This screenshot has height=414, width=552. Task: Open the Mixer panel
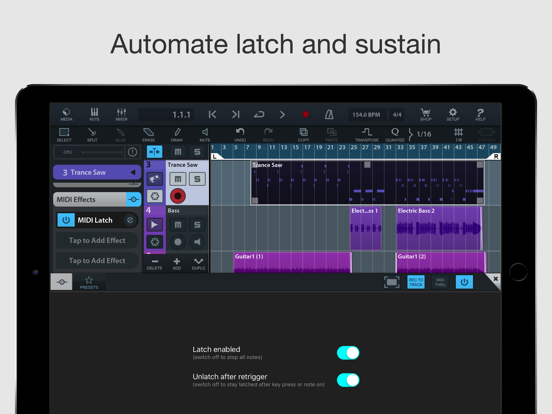point(121,114)
